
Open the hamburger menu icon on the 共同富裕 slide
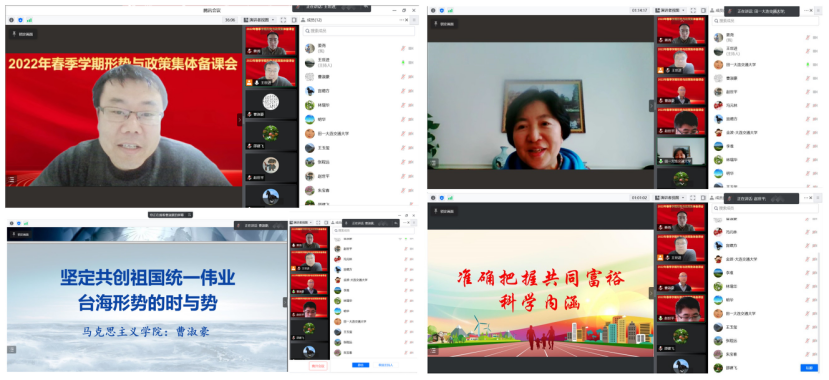[x=433, y=350]
